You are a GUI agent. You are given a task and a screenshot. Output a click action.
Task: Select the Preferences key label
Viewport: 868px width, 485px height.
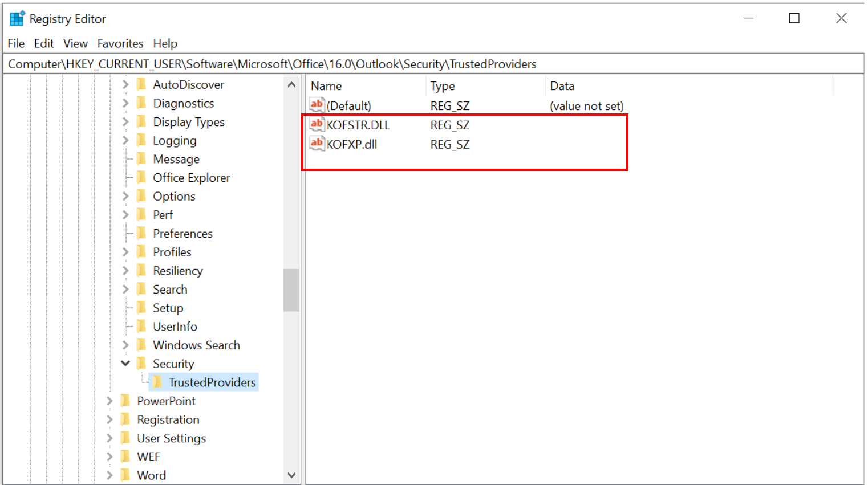pos(182,233)
